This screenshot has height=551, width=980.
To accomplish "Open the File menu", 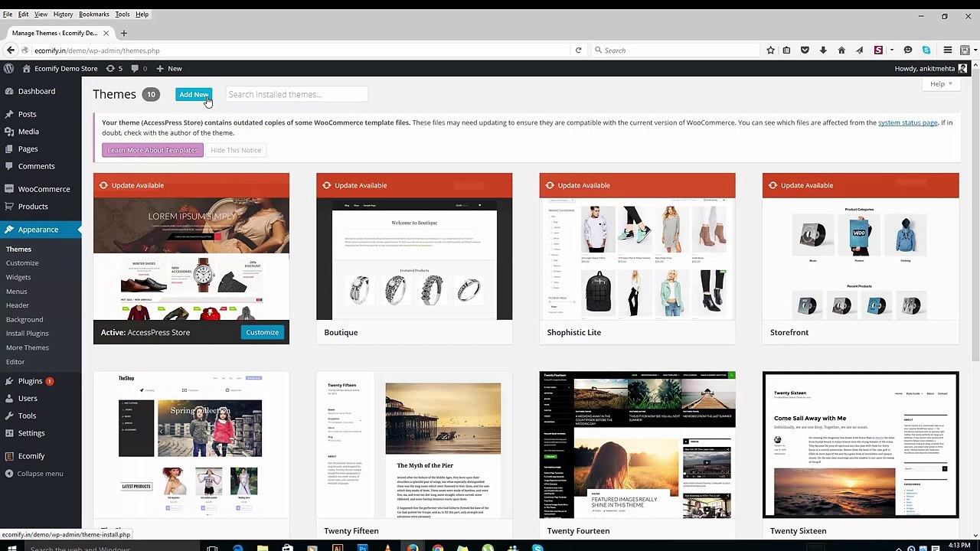I will (x=8, y=15).
